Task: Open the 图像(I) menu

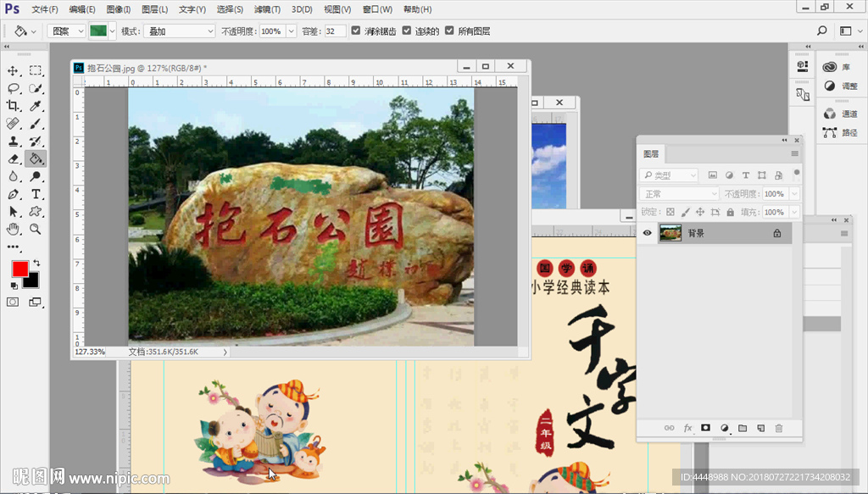Action: (x=118, y=9)
